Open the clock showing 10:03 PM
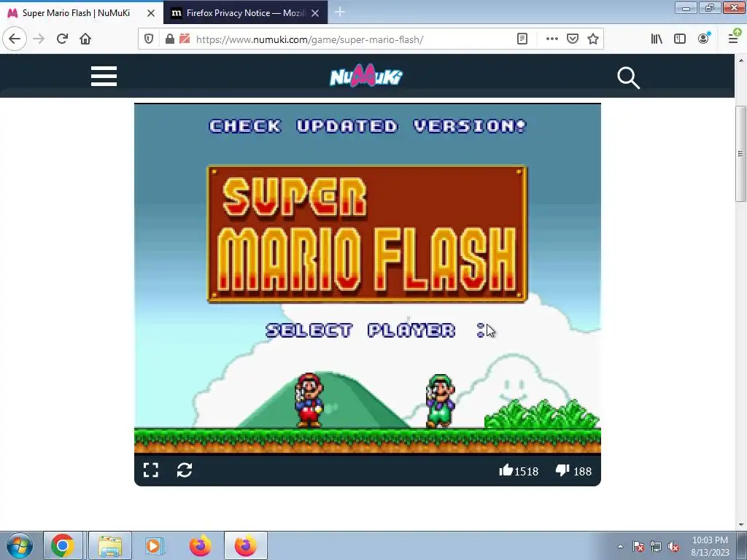The height and width of the screenshot is (560, 747). pyautogui.click(x=710, y=545)
